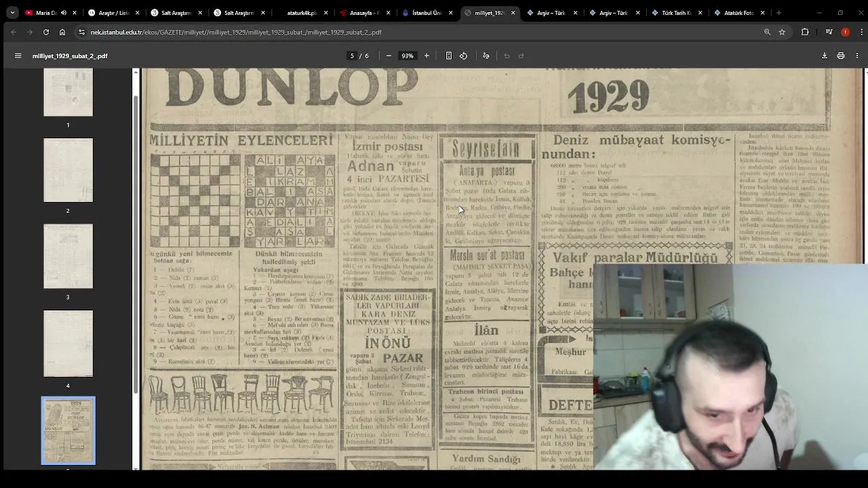Open the Chrome three-dot menu
Screen dimensions: 868x488
pyautogui.click(x=861, y=32)
